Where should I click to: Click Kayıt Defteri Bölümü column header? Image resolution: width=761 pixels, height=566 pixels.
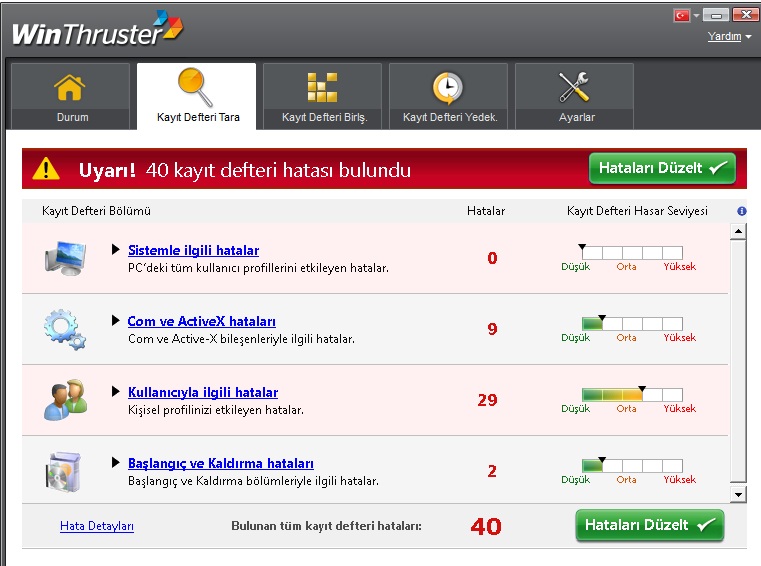pos(97,211)
